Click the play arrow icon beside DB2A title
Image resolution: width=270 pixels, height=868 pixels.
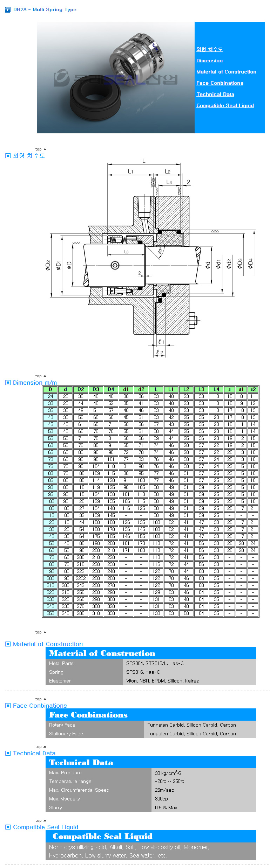pyautogui.click(x=8, y=10)
